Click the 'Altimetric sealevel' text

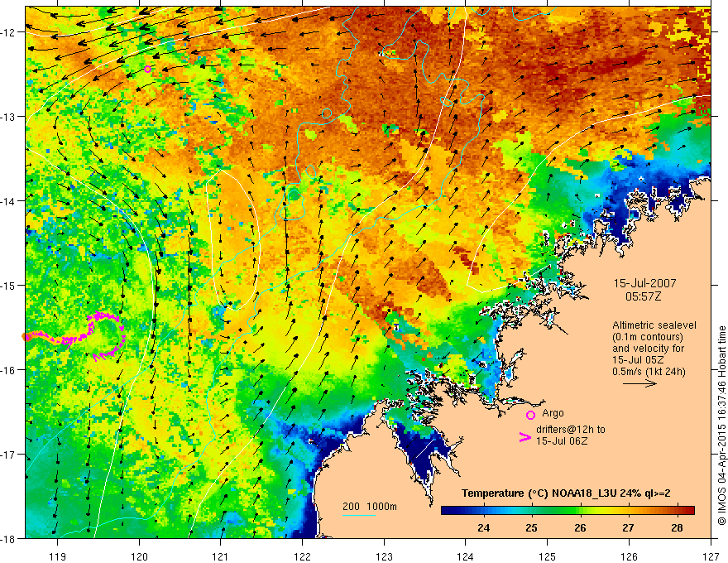click(x=654, y=325)
